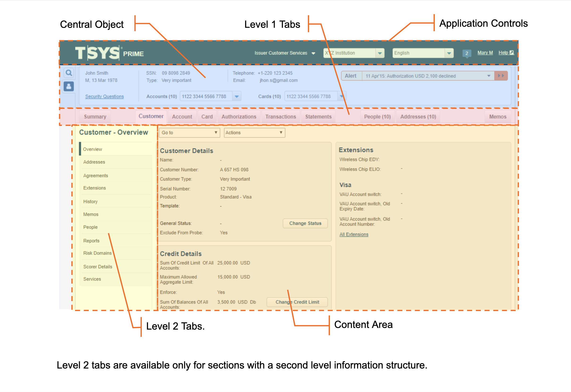Select Overview in the left menu

115,149
